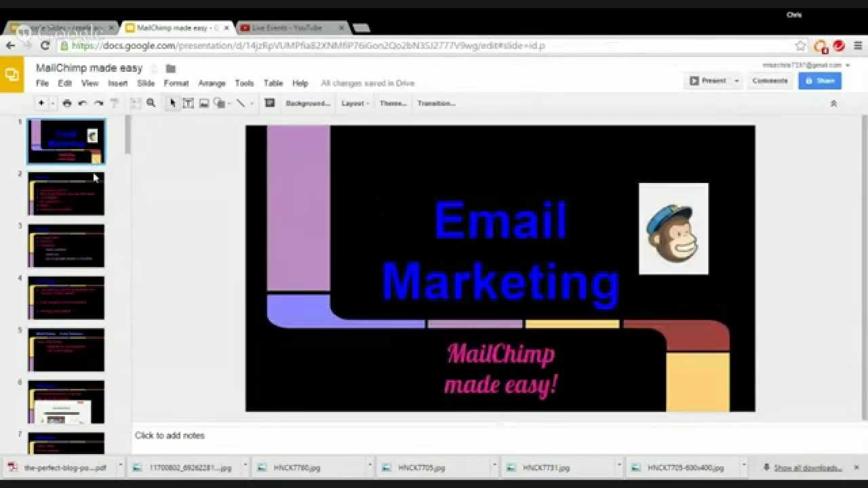Bookmark page with star icon in address bar

click(800, 45)
